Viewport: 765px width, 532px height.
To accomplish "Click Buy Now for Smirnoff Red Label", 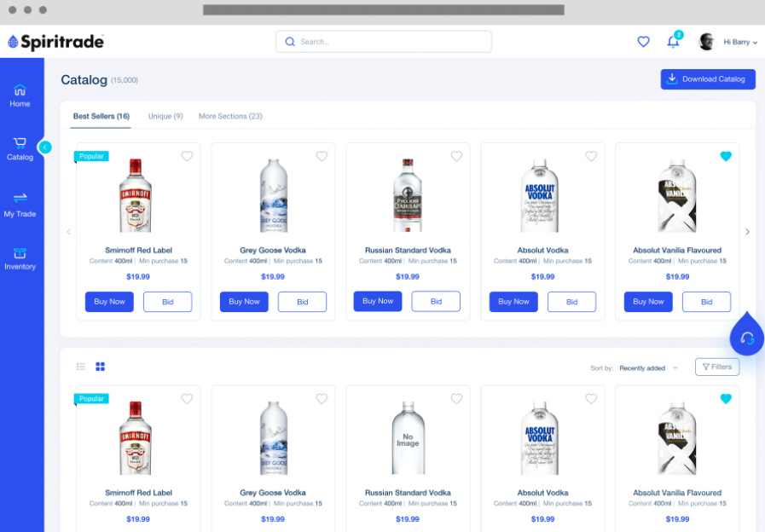I will pyautogui.click(x=109, y=302).
